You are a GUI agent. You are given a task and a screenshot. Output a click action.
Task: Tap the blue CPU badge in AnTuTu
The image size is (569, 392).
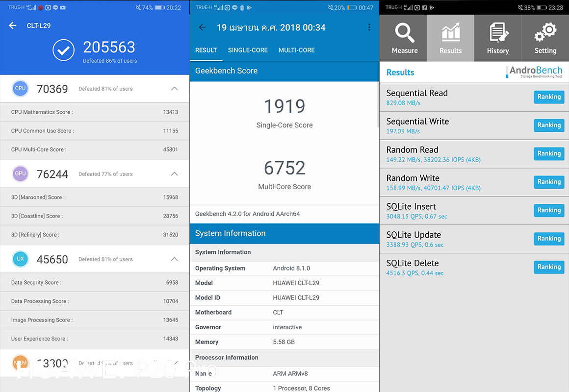click(x=20, y=89)
